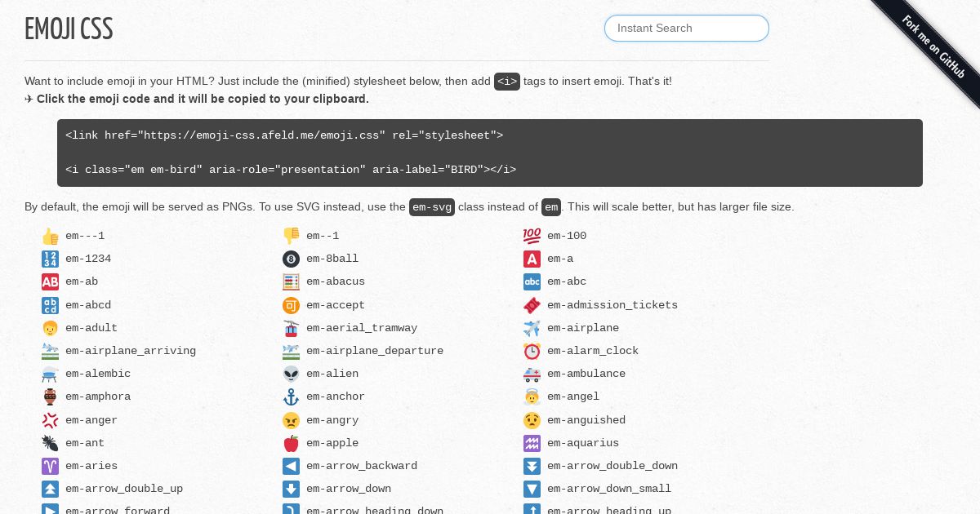
Task: Copy the em-airplane_departure emoji code
Action: coord(375,351)
